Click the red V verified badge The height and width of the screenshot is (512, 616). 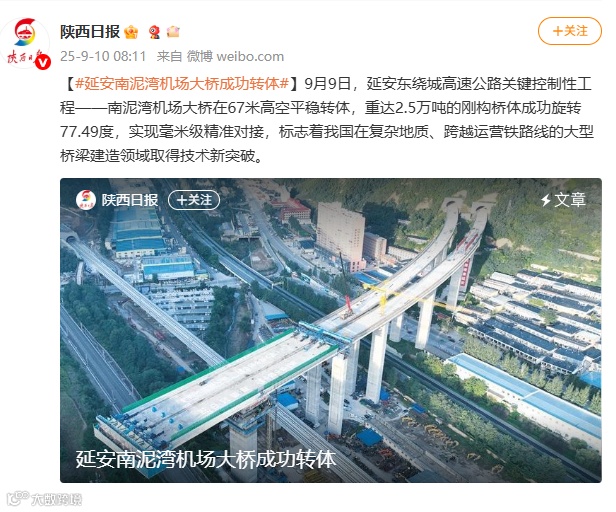pos(43,63)
